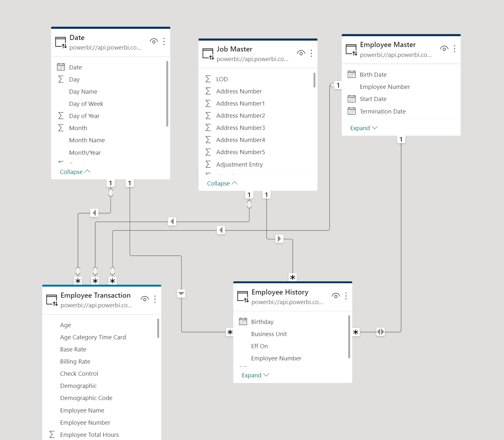Open more options for Date table

(164, 41)
